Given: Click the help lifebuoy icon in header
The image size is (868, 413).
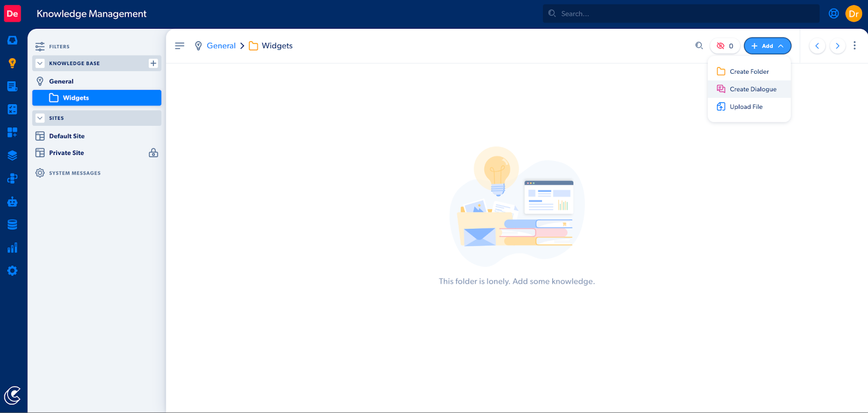Looking at the screenshot, I should (x=834, y=14).
